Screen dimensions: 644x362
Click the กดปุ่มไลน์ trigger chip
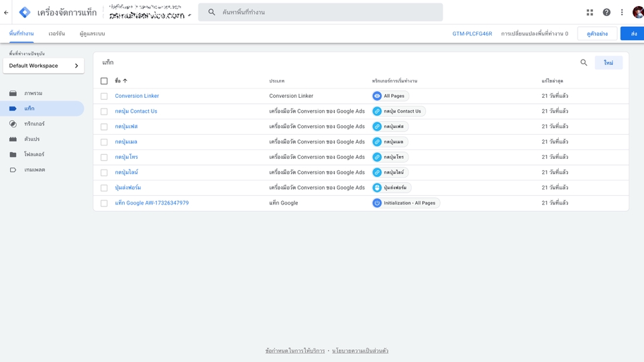click(390, 172)
